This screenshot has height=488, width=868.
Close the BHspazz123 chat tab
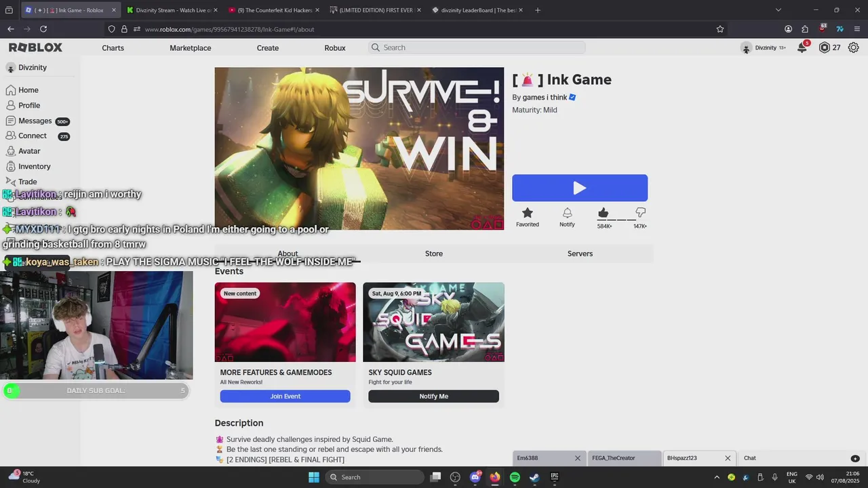[728, 458]
